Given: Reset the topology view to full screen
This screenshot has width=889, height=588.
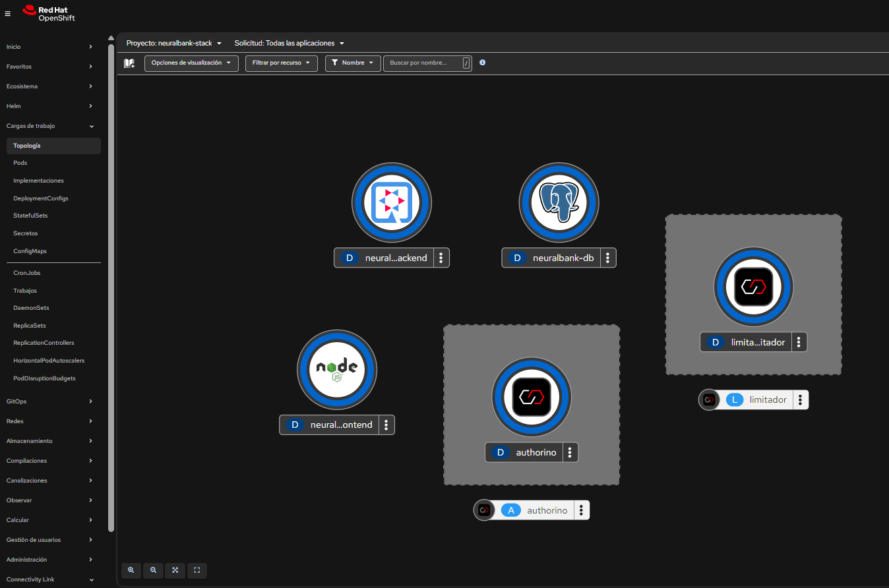Looking at the screenshot, I should pyautogui.click(x=197, y=570).
